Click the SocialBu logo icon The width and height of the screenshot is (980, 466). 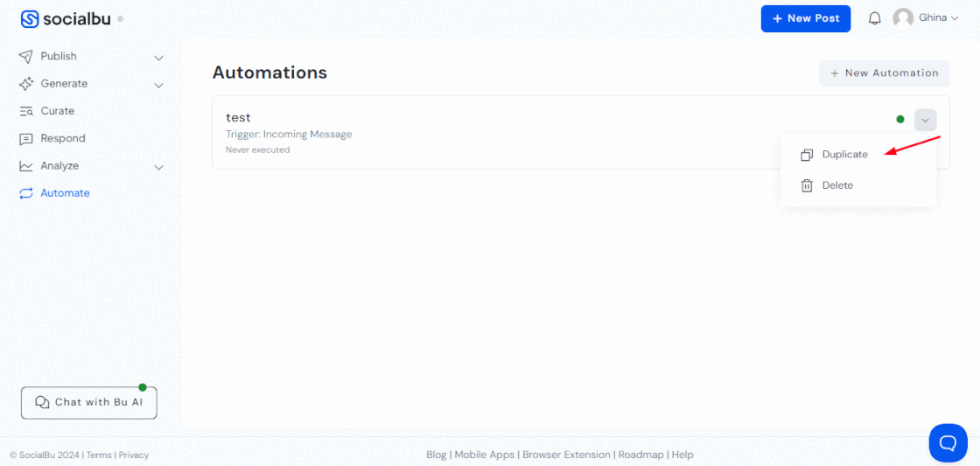pos(30,18)
